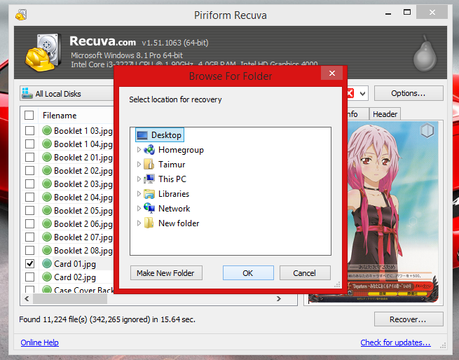Click the hard drive with helmet logo

(x=44, y=53)
